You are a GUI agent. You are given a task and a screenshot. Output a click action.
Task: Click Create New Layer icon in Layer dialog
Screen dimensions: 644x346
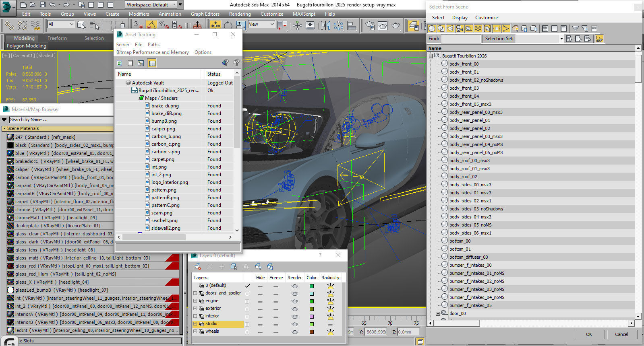click(x=198, y=267)
